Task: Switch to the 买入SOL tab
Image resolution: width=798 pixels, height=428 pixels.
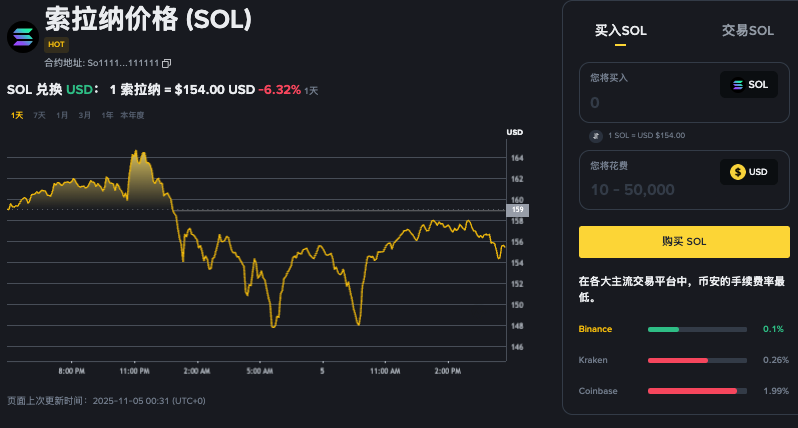Action: [x=621, y=31]
